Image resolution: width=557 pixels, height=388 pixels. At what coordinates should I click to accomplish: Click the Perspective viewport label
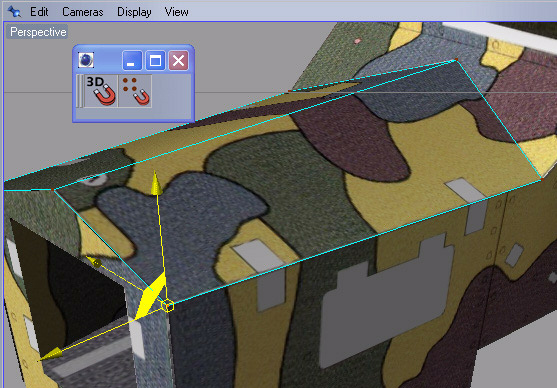point(38,32)
